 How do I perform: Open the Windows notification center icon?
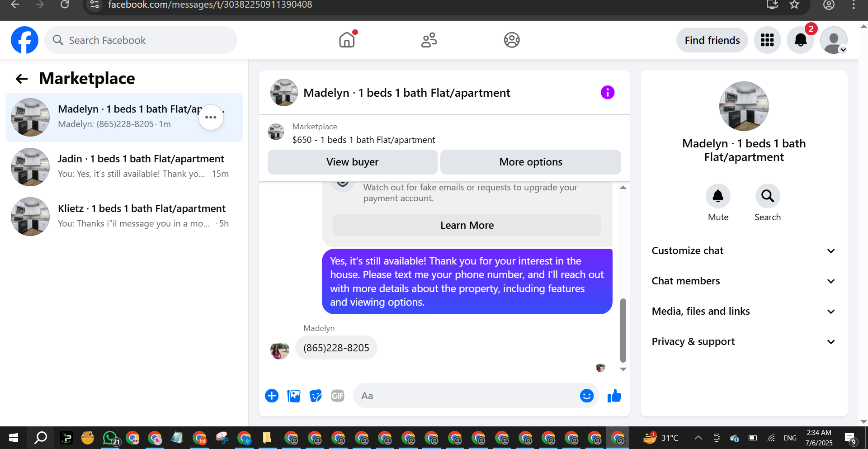(x=850, y=438)
